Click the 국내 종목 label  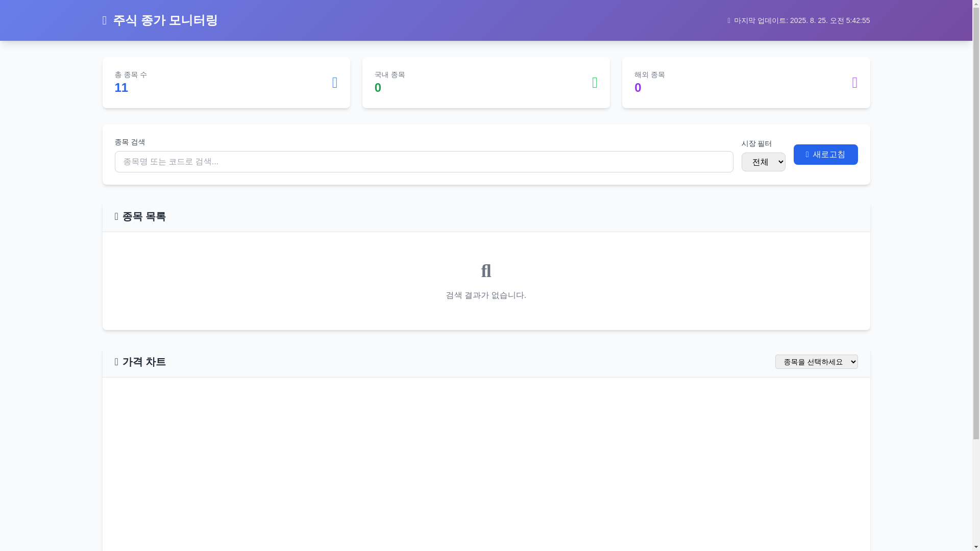pyautogui.click(x=389, y=74)
